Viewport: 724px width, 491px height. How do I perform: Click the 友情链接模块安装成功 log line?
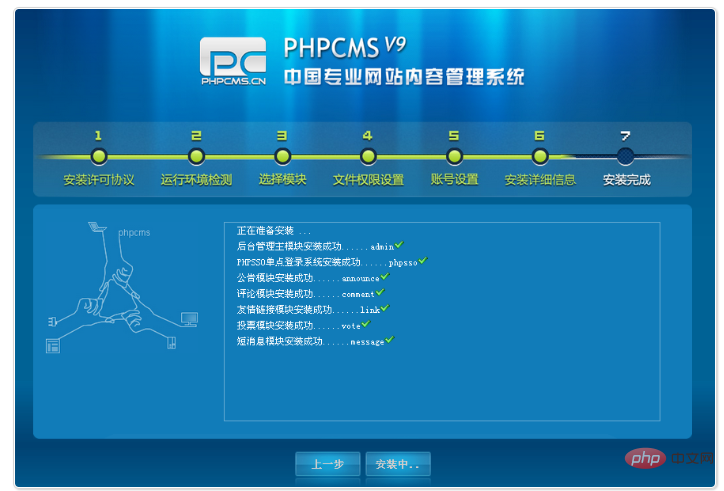313,309
